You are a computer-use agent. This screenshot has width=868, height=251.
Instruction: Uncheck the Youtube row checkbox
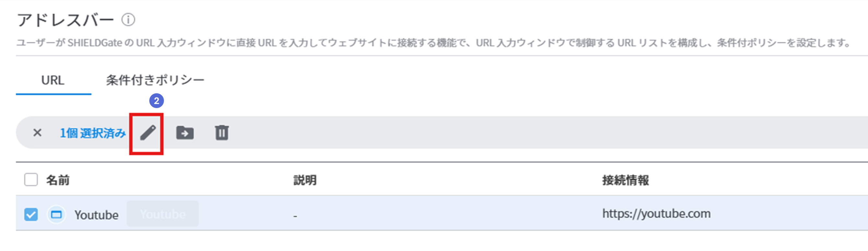tap(31, 215)
